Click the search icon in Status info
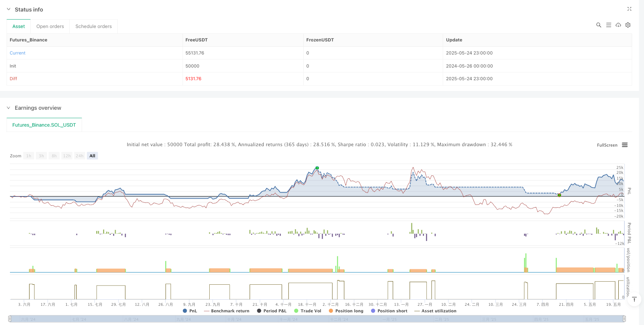This screenshot has height=325, width=644. click(598, 25)
